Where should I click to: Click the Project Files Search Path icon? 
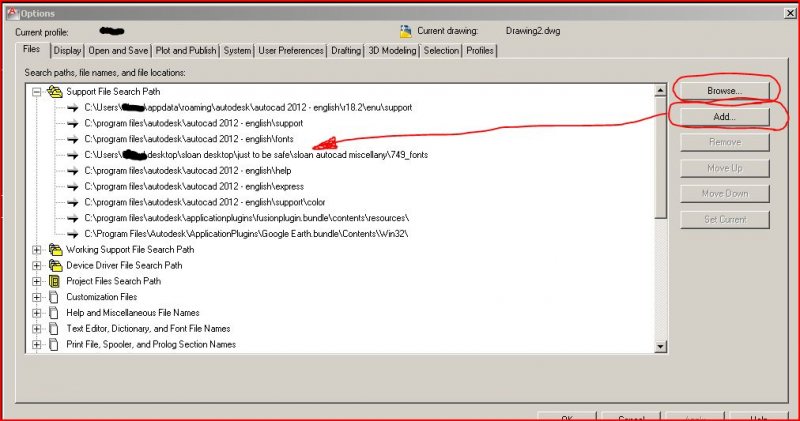(54, 281)
